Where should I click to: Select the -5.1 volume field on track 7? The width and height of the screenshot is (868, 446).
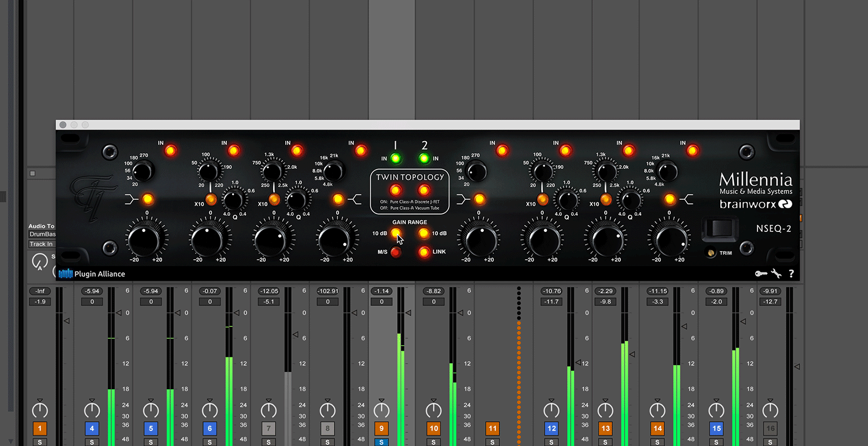(269, 301)
